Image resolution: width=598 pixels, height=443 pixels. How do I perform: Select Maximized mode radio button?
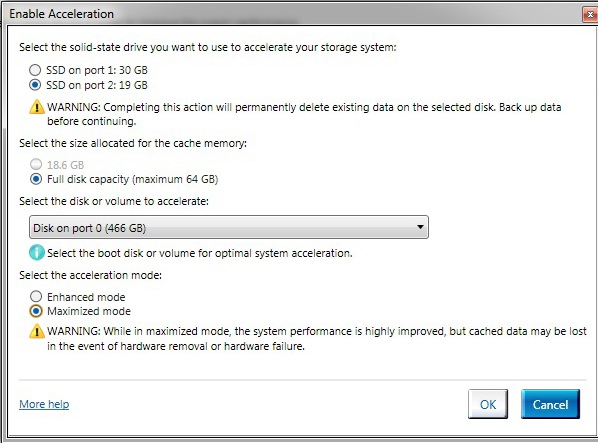point(36,311)
